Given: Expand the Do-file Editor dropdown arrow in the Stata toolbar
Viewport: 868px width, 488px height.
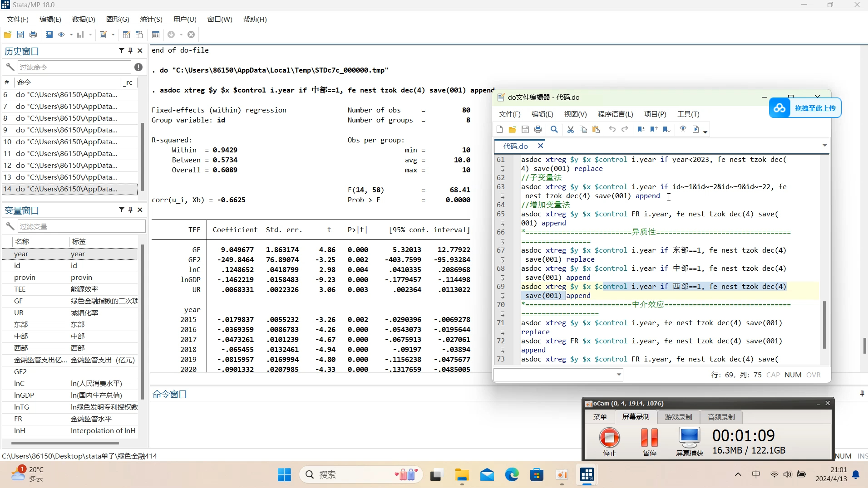Looking at the screenshot, I should pos(113,34).
